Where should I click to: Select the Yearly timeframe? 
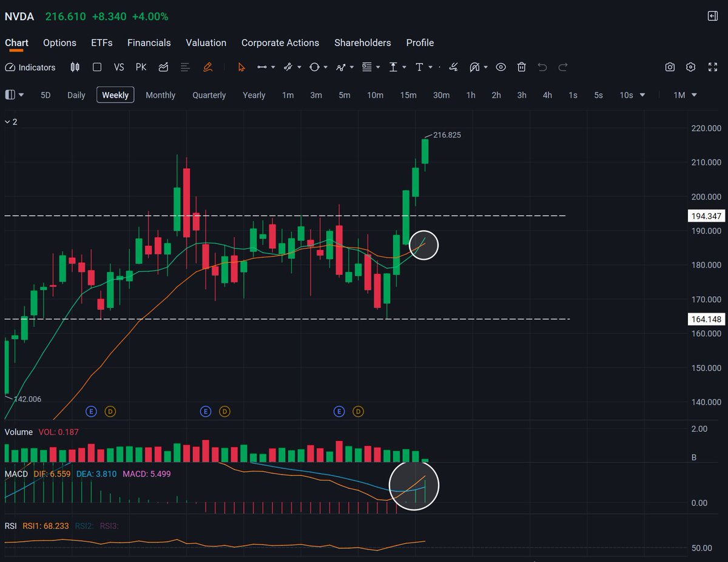254,95
